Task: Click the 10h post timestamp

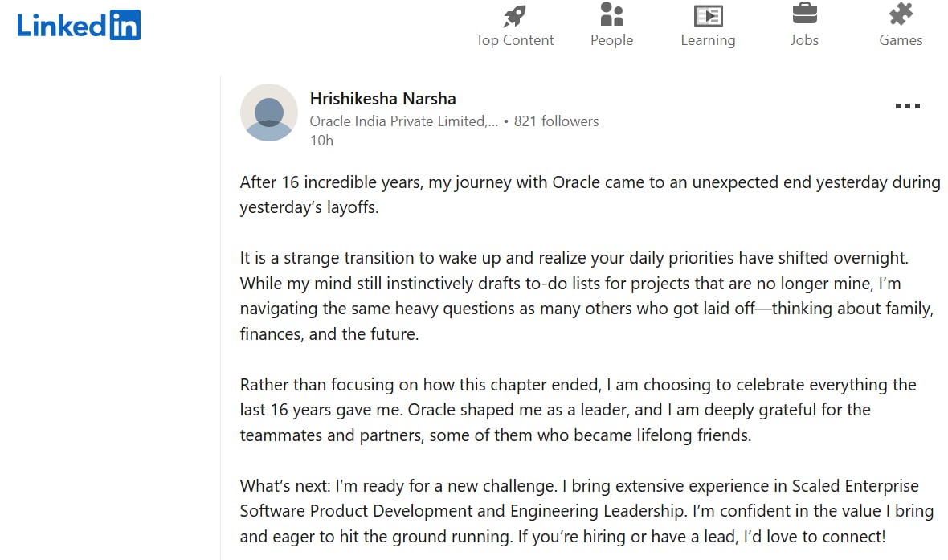Action: (321, 141)
